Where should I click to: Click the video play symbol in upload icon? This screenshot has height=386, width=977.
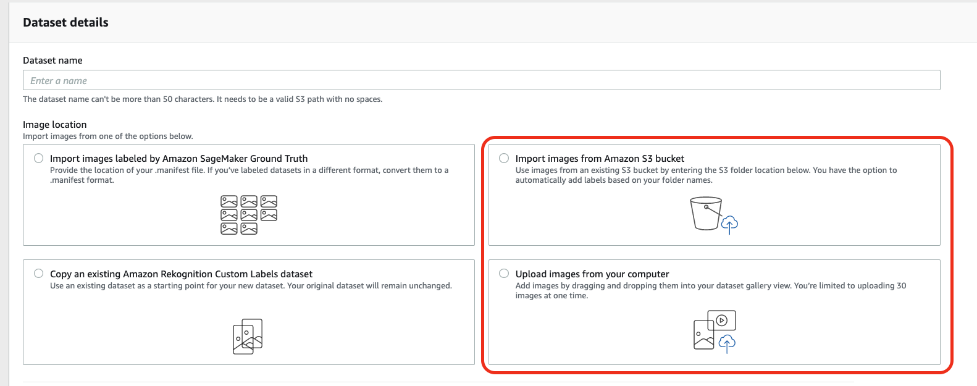[722, 320]
